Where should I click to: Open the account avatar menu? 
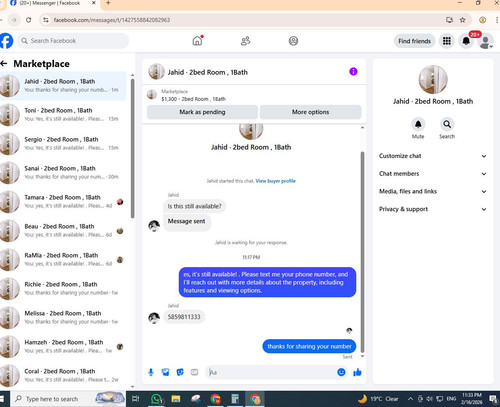(x=486, y=41)
